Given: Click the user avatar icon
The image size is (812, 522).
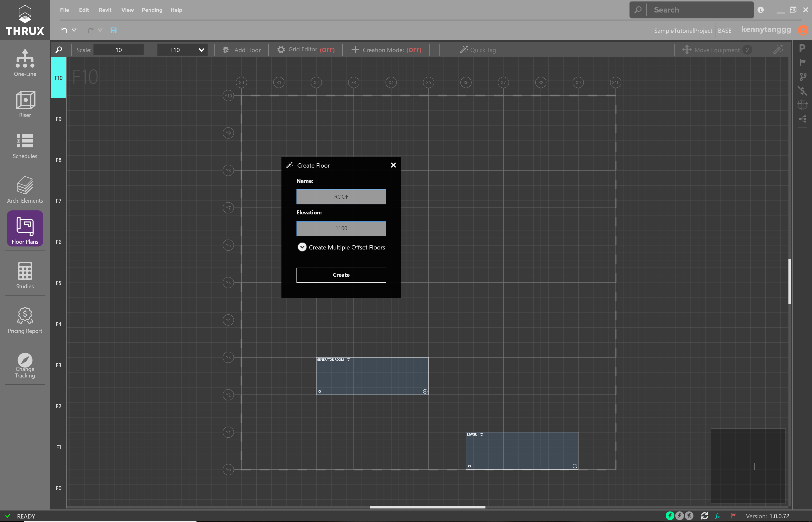Looking at the screenshot, I should click(x=802, y=30).
